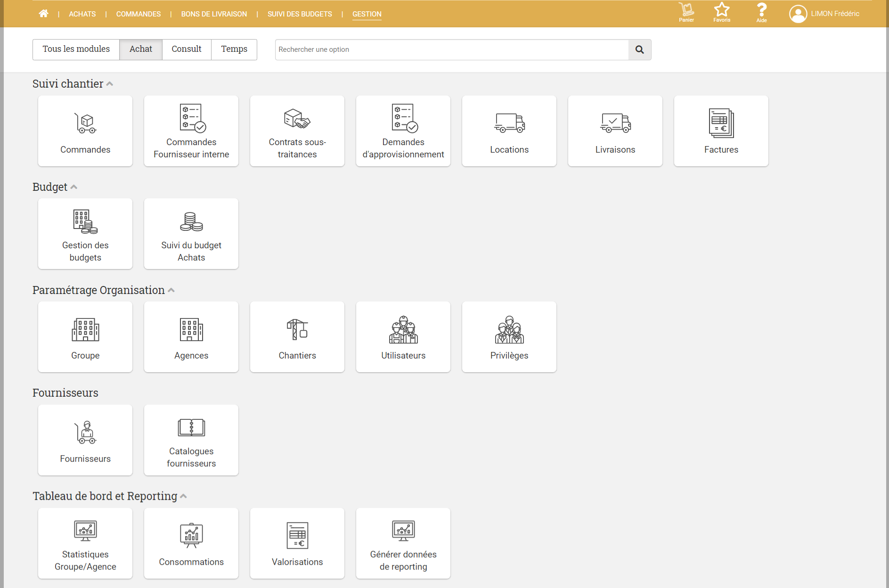Image resolution: width=889 pixels, height=588 pixels.
Task: Click the Factures tile label
Action: tap(721, 150)
